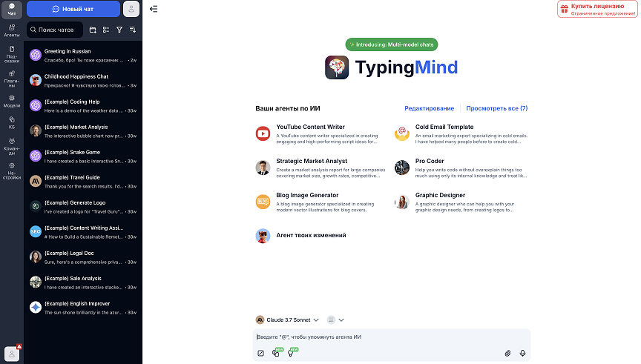This screenshot has width=641, height=364.
Task: Click the Blog Image Generator agent icon
Action: (x=263, y=202)
